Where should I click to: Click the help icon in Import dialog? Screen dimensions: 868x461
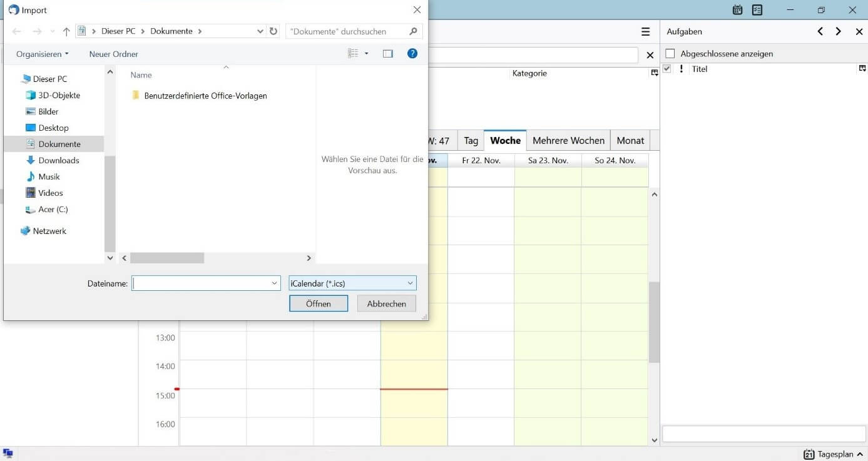point(412,54)
